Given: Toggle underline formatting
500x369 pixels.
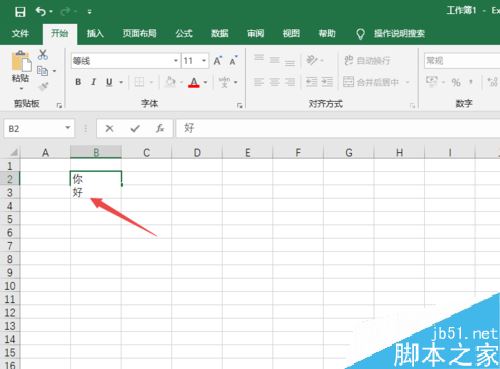Looking at the screenshot, I should pyautogui.click(x=109, y=82).
